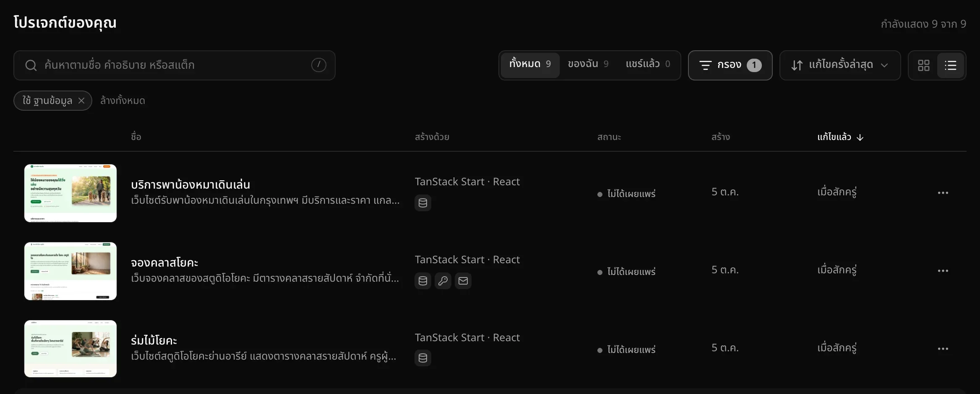This screenshot has width=980, height=394.
Task: Sort by สร้าง column header
Action: click(720, 137)
